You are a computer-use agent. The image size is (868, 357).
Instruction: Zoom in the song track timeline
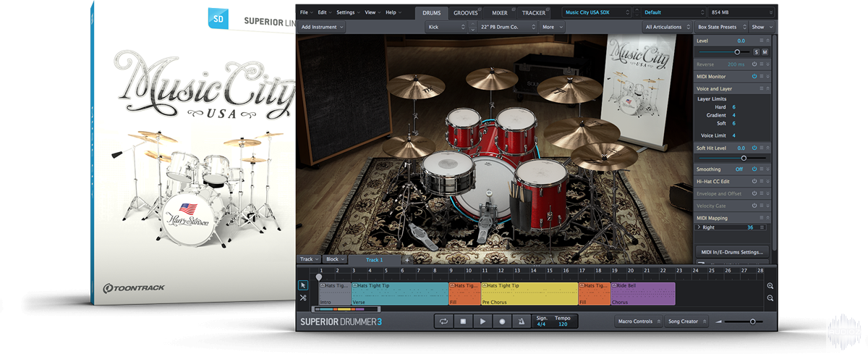[770, 286]
